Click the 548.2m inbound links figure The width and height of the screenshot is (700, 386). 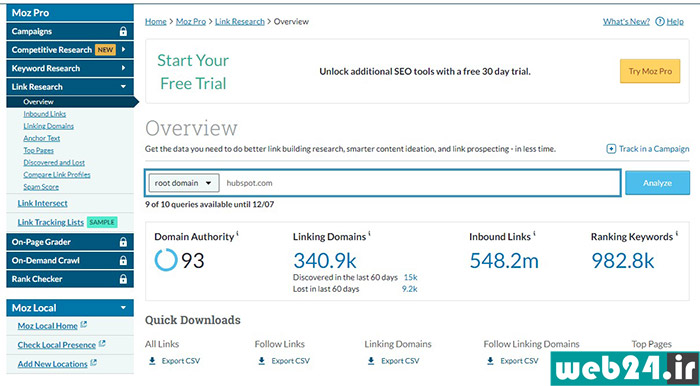click(504, 261)
